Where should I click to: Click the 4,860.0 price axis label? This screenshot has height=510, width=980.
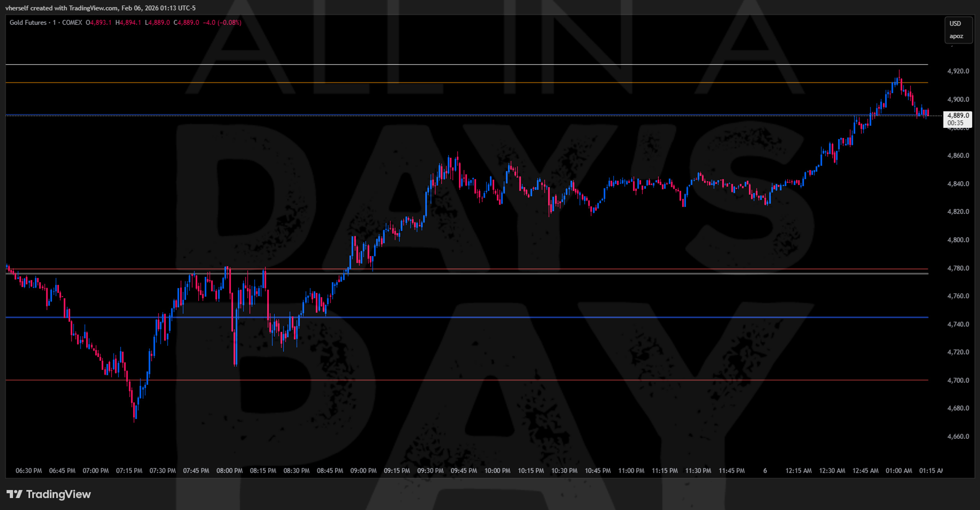pyautogui.click(x=958, y=155)
